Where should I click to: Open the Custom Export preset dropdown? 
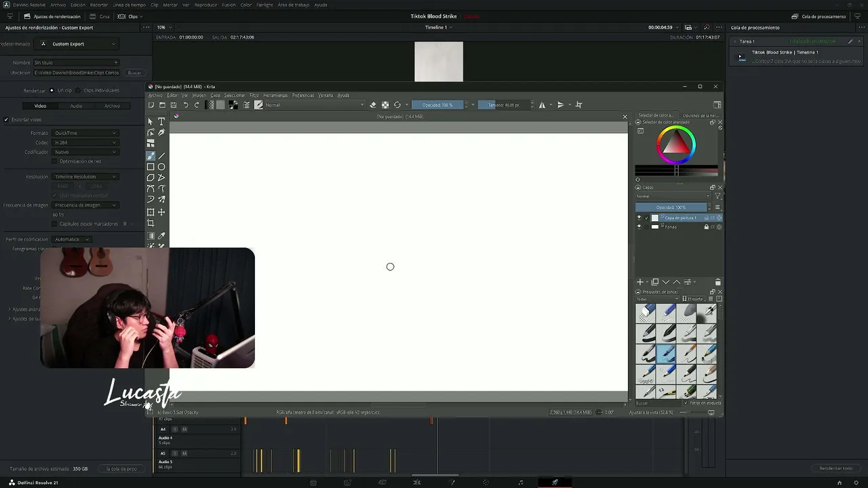pos(77,44)
